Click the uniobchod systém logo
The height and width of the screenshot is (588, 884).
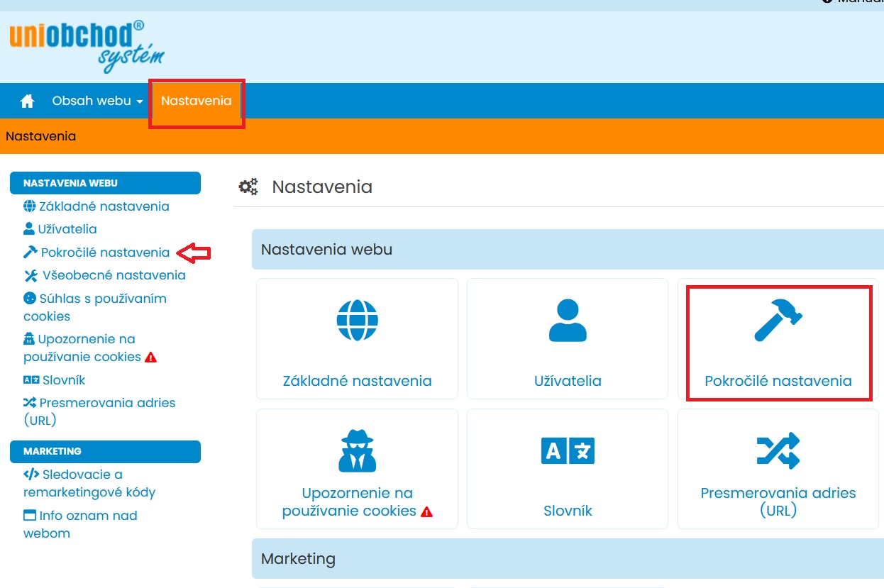tap(87, 46)
